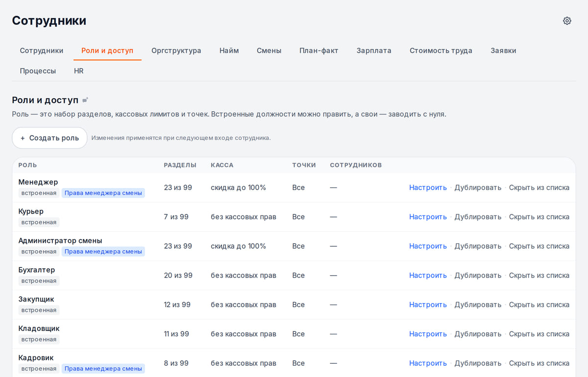The image size is (588, 377).
Task: Click the Администратор смены role name
Action: (60, 241)
